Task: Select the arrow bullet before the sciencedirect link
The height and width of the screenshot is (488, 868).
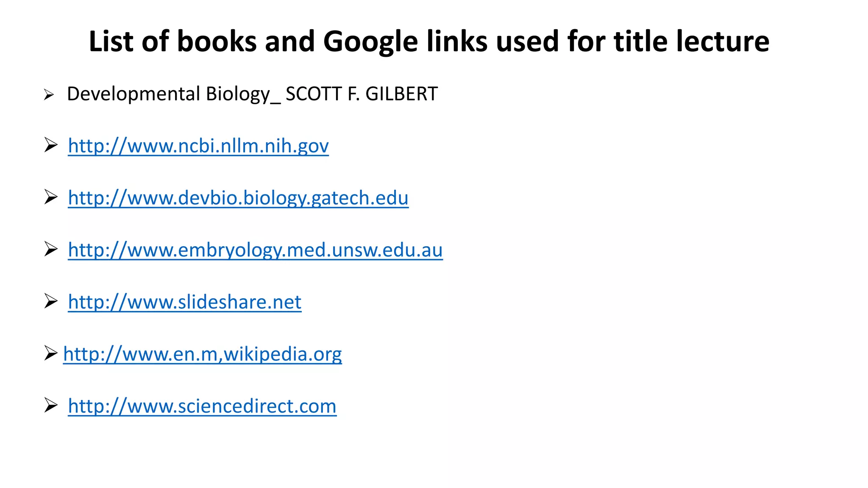Action: point(51,405)
